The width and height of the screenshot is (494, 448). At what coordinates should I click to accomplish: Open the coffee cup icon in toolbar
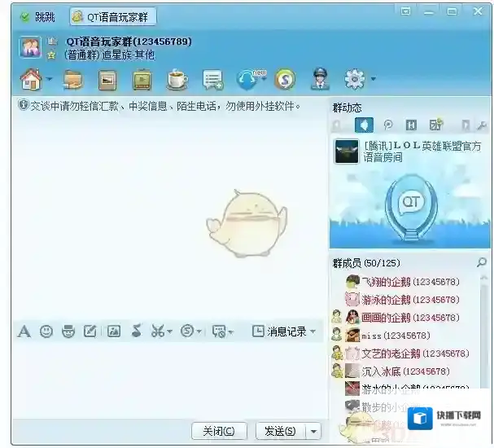point(177,79)
